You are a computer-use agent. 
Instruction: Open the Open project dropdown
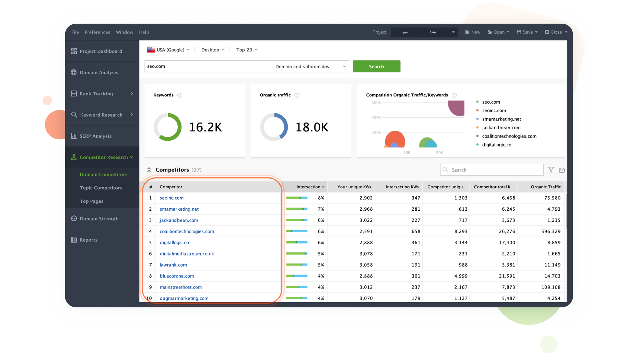pyautogui.click(x=498, y=32)
